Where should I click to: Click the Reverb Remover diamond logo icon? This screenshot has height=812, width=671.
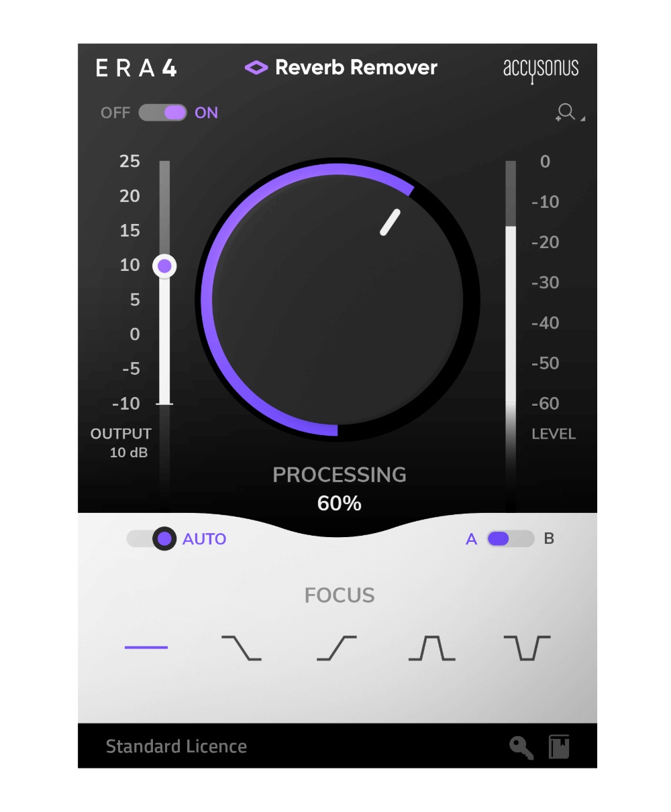(x=256, y=67)
